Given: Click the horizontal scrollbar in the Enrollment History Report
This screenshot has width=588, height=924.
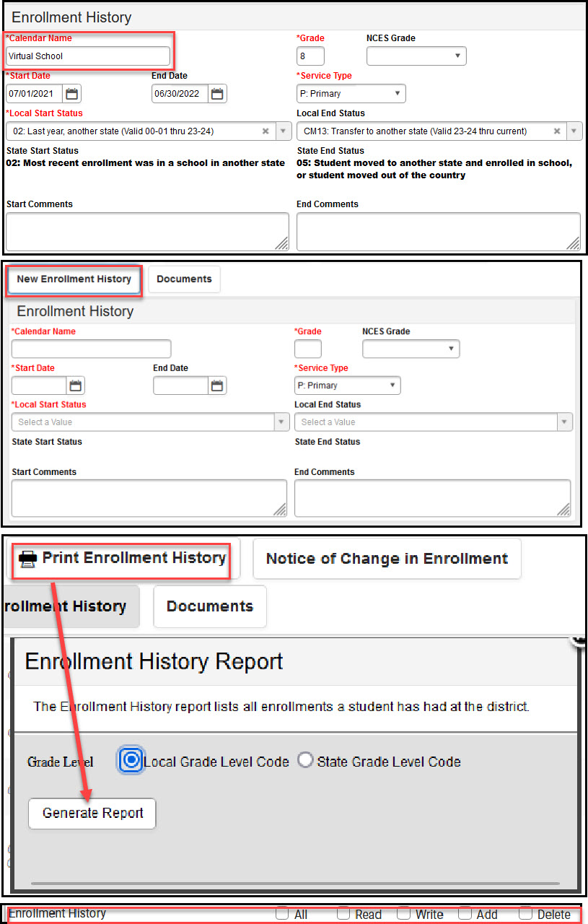Looking at the screenshot, I should pos(295,883).
